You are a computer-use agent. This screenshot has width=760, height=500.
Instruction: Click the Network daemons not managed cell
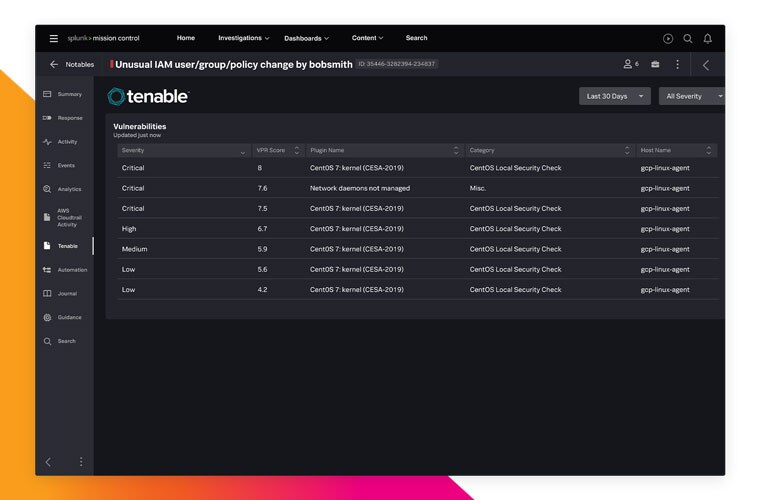360,188
